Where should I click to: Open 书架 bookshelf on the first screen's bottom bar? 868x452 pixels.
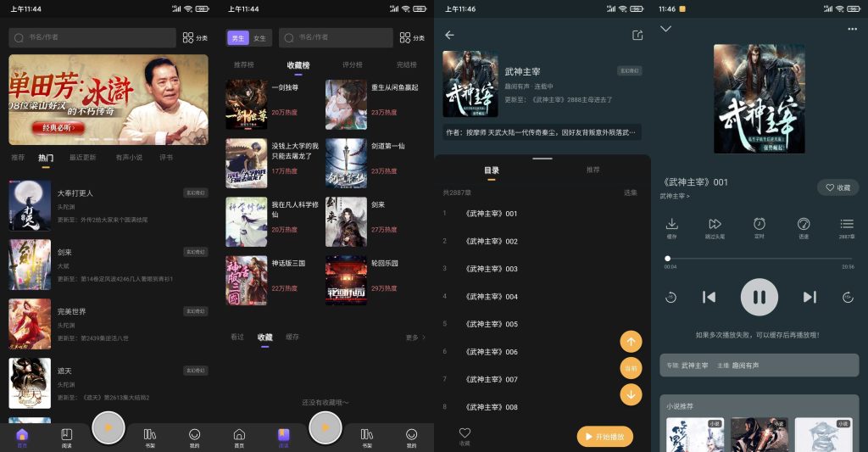tap(150, 437)
